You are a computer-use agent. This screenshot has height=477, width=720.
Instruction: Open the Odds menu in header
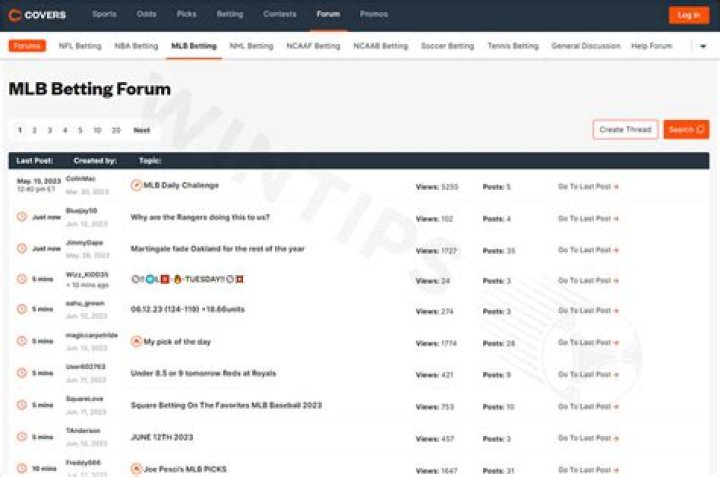pos(146,15)
